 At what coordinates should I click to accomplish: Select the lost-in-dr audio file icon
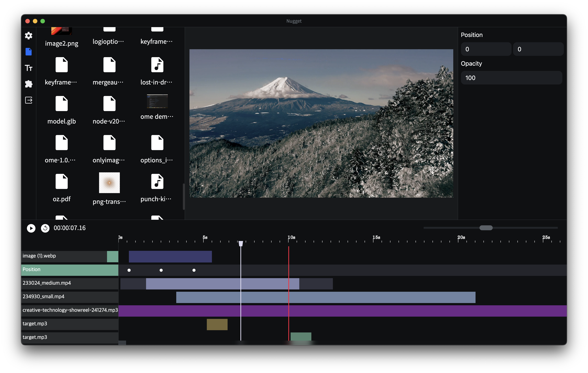pyautogui.click(x=157, y=65)
